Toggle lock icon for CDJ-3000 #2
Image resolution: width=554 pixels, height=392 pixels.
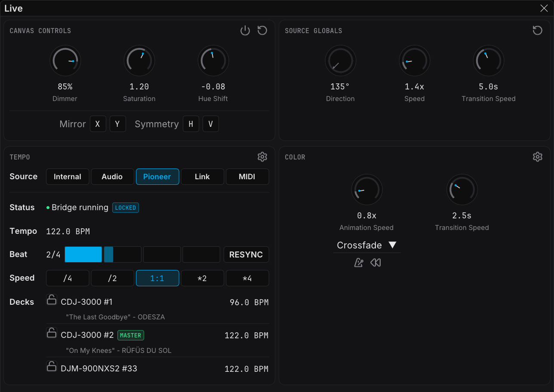pos(52,333)
